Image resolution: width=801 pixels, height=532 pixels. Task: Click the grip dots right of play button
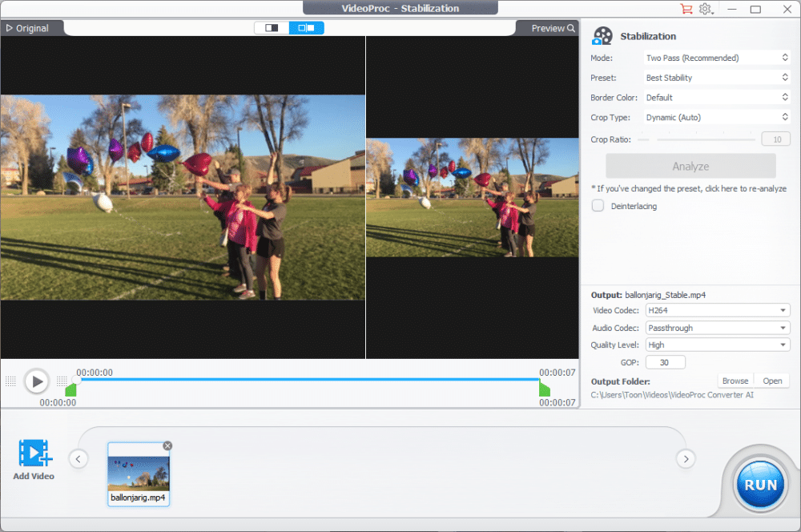pos(62,381)
